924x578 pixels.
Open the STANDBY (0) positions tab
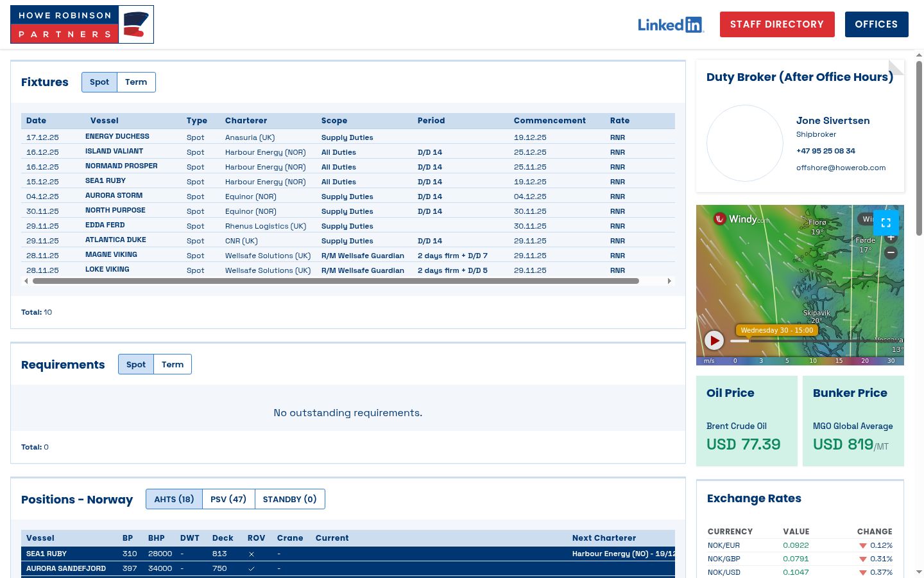point(289,499)
